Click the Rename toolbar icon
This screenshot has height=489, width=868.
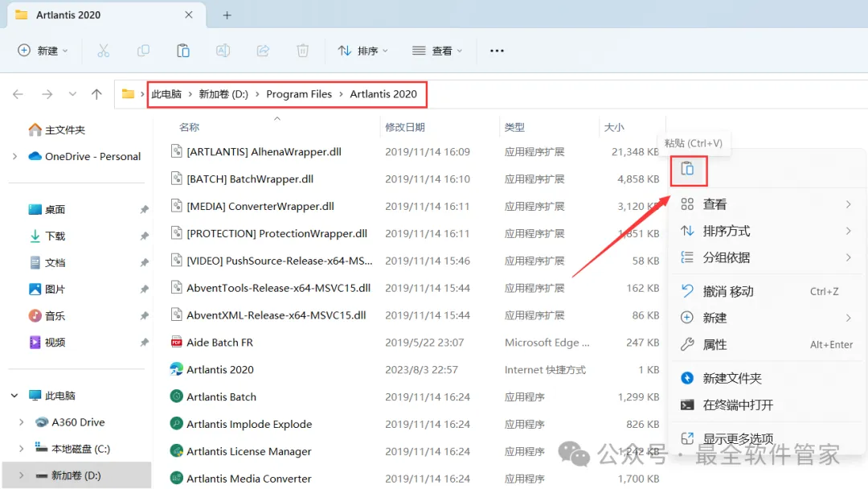223,51
